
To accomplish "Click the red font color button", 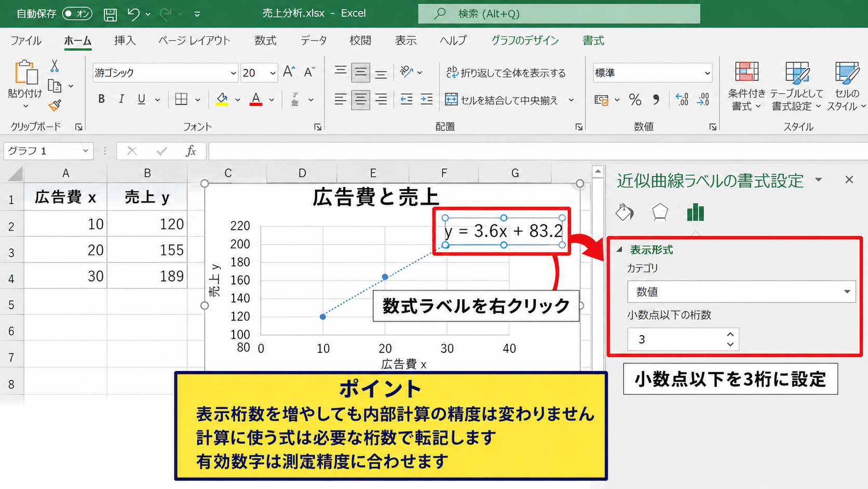I will pyautogui.click(x=256, y=99).
